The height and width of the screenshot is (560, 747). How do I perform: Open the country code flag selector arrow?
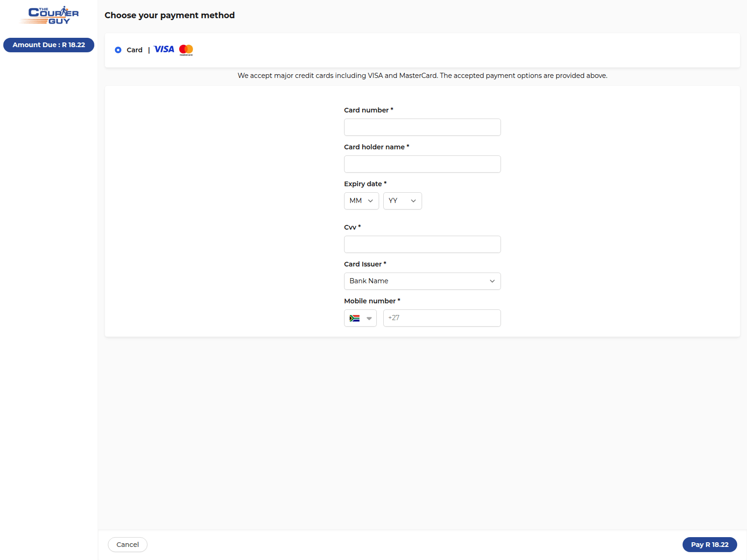[x=369, y=318]
